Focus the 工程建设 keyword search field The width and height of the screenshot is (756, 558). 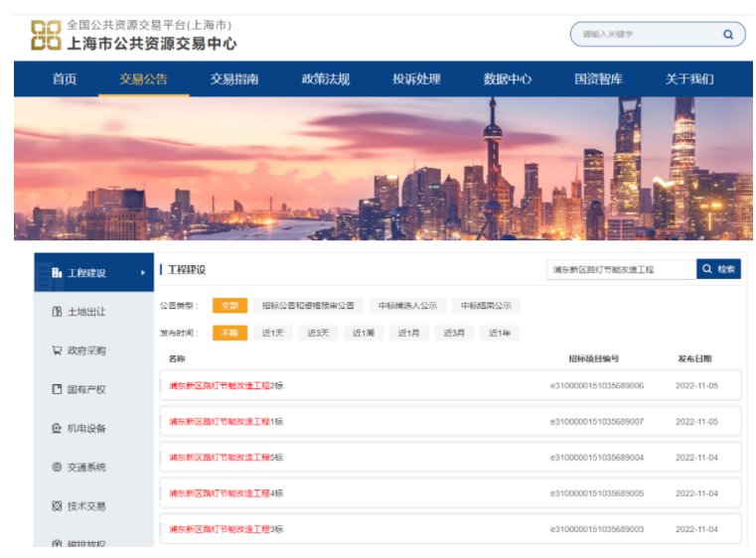[622, 269]
